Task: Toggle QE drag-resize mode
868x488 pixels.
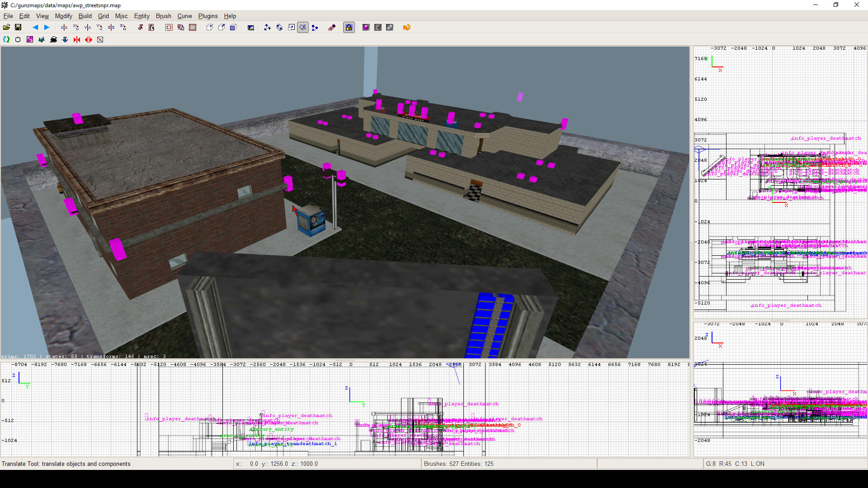Action: (303, 27)
